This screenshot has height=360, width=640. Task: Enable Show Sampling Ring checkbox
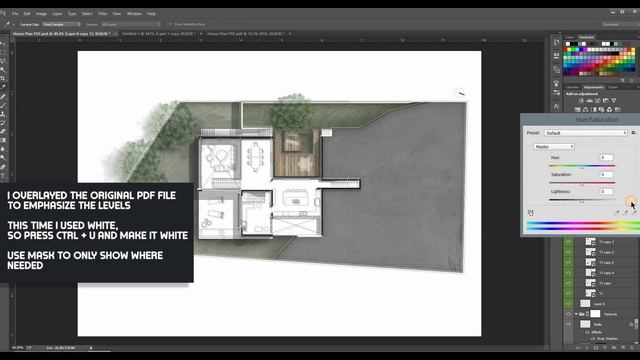point(170,24)
